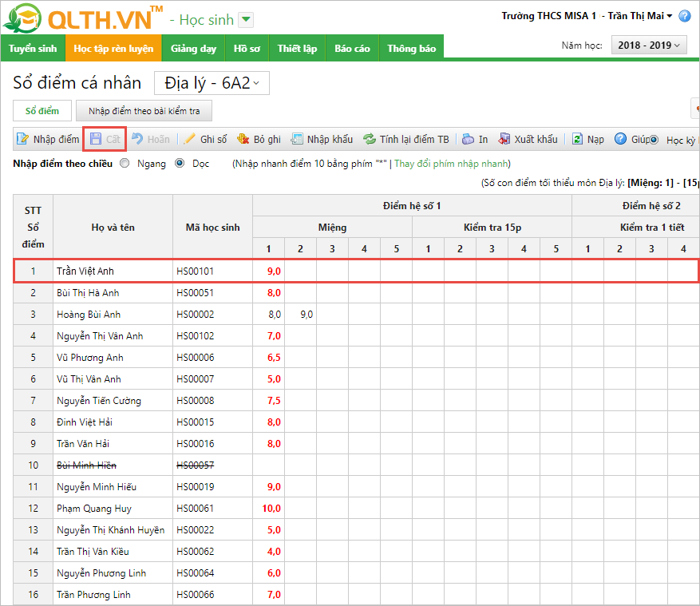
Task: Select the Học kỳ radio button
Action: (655, 140)
